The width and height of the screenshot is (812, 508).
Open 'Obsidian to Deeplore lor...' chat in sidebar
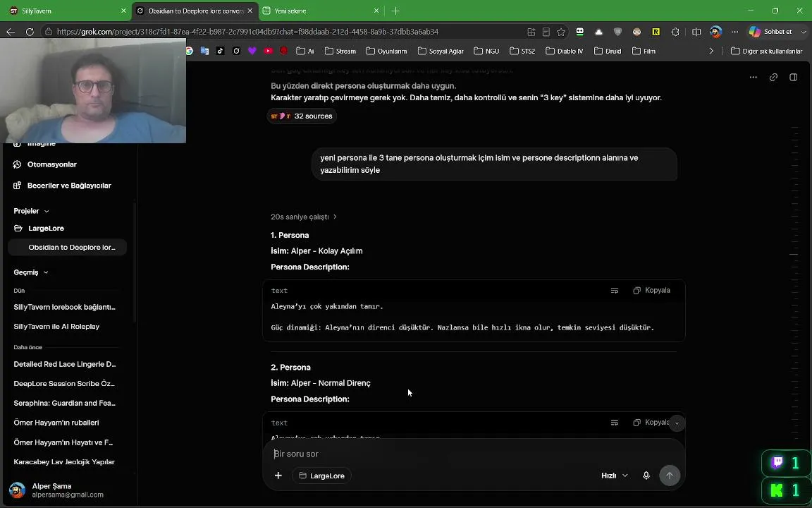click(x=68, y=247)
